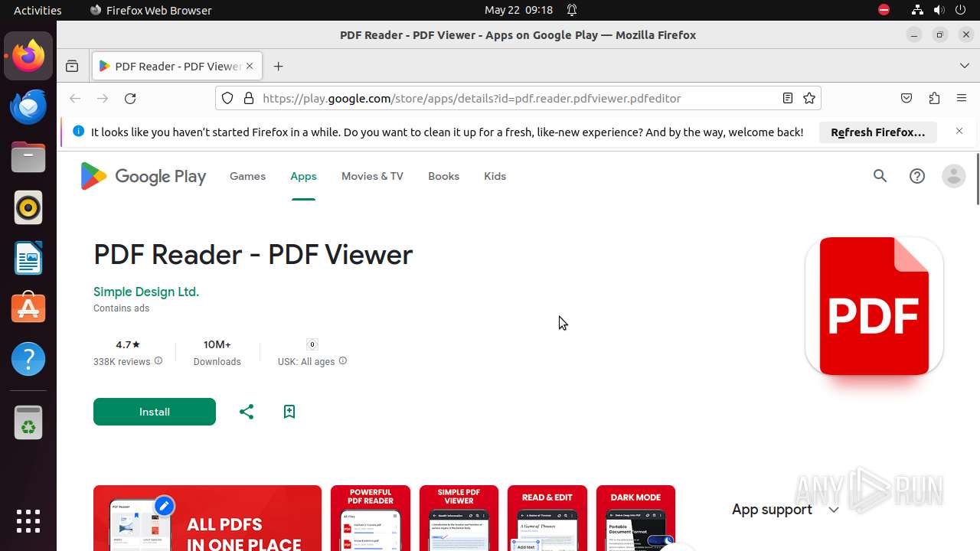
Task: Save page to Pocket
Action: pos(906,98)
